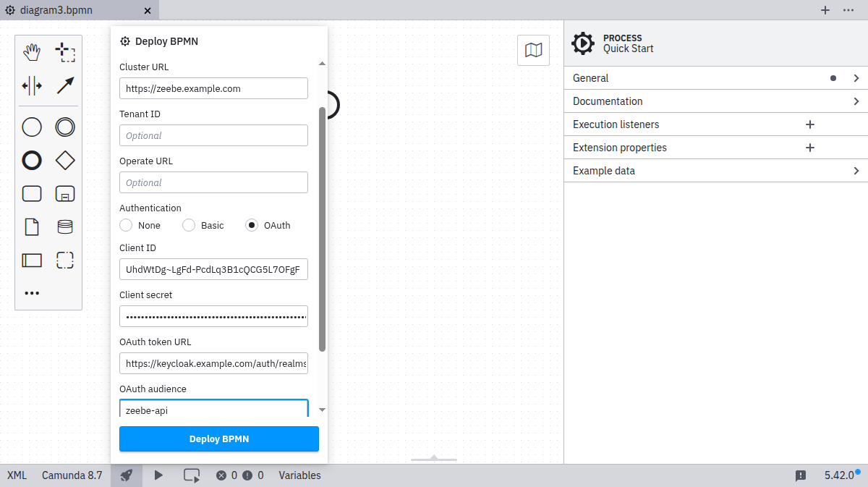868x487 pixels.
Task: Select the Space tool
Action: tap(32, 85)
